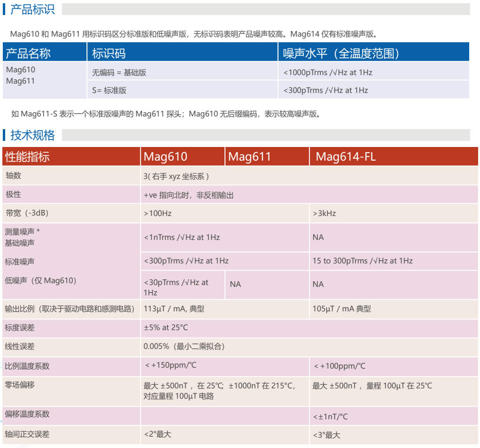Click the "3( 右手 xyz 坐标系 )" value

(176, 176)
